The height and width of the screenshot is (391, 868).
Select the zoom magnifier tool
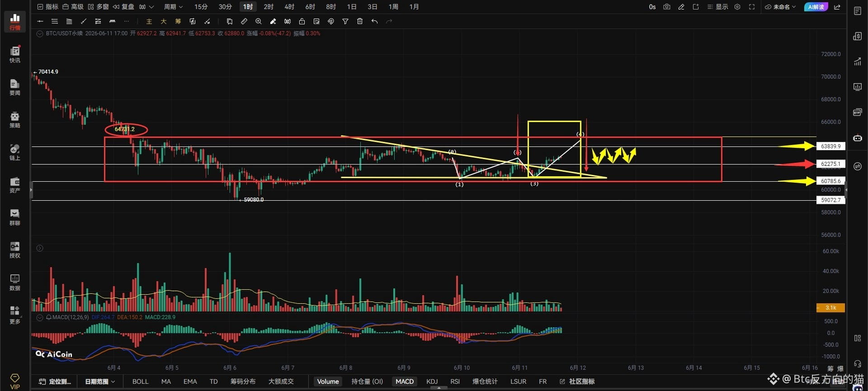pos(259,21)
